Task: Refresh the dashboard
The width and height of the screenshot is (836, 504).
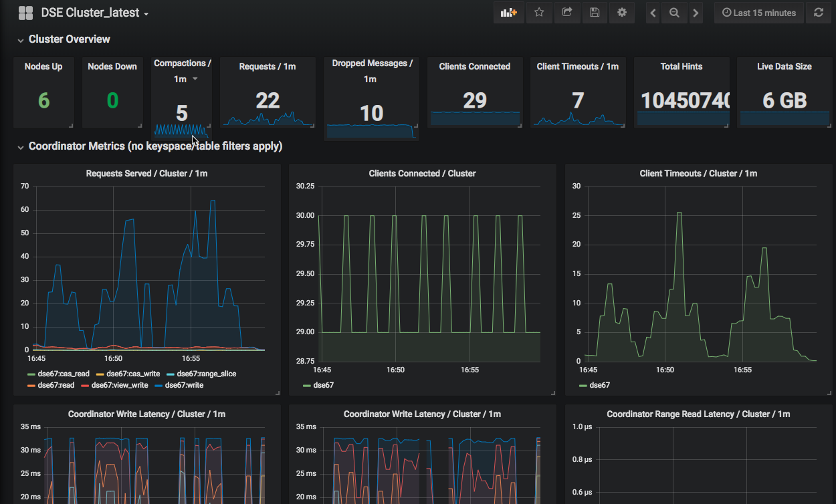Action: [819, 13]
